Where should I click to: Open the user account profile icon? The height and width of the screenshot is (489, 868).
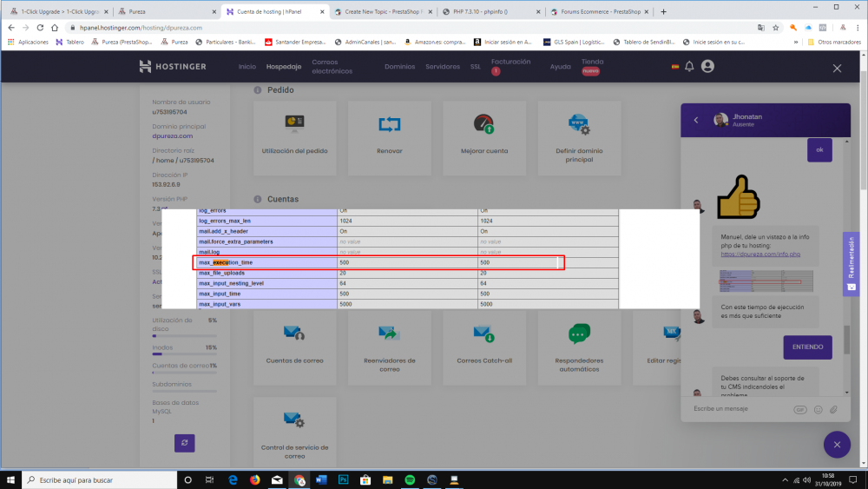tap(707, 67)
